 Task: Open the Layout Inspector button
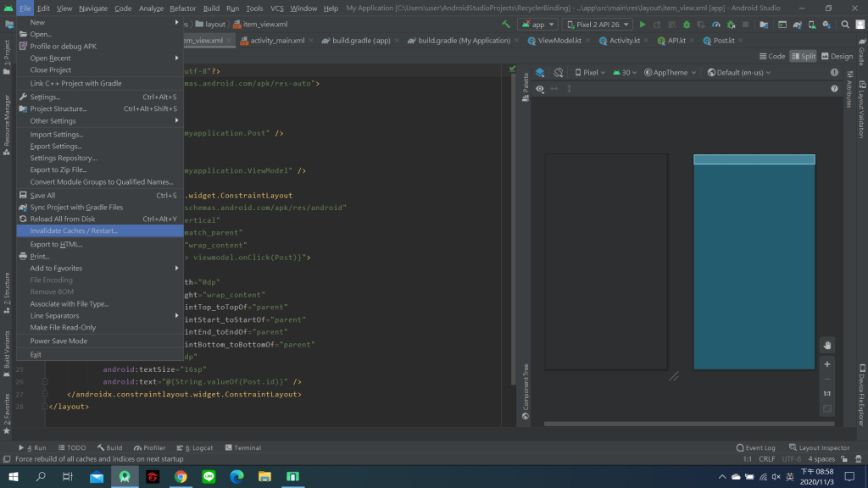820,447
